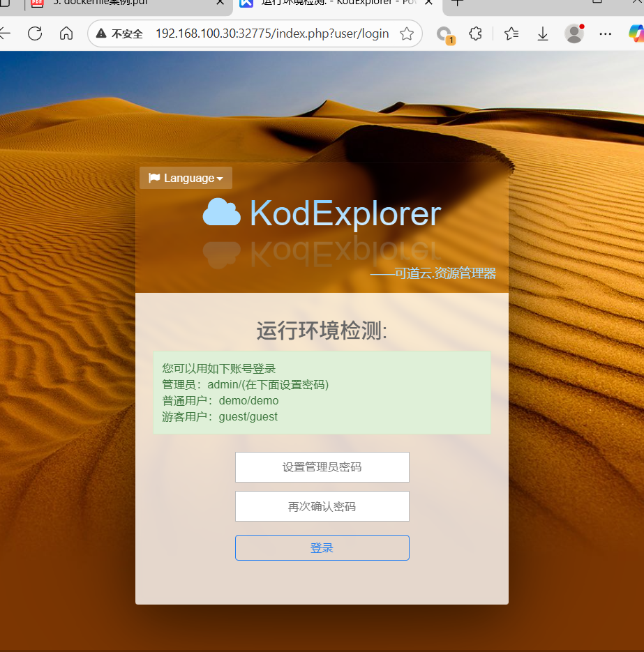Click the KodExplorer title text
The width and height of the screenshot is (644, 652).
click(345, 213)
